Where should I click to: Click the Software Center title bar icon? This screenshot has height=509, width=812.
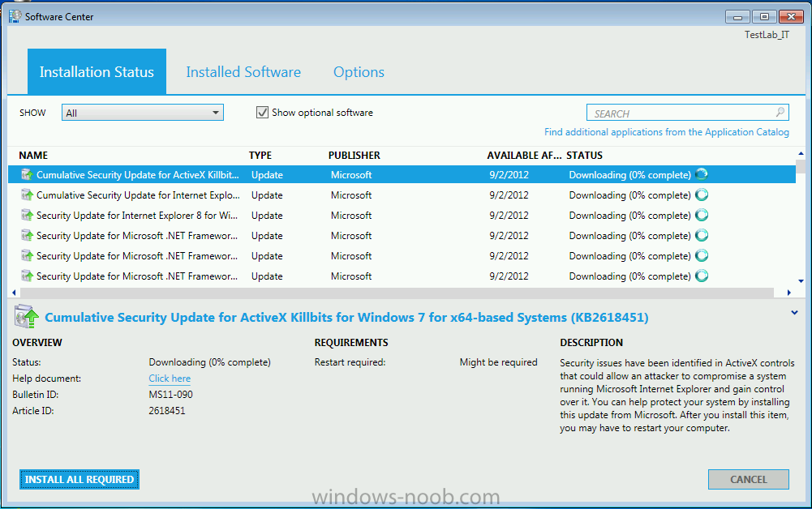coord(15,16)
